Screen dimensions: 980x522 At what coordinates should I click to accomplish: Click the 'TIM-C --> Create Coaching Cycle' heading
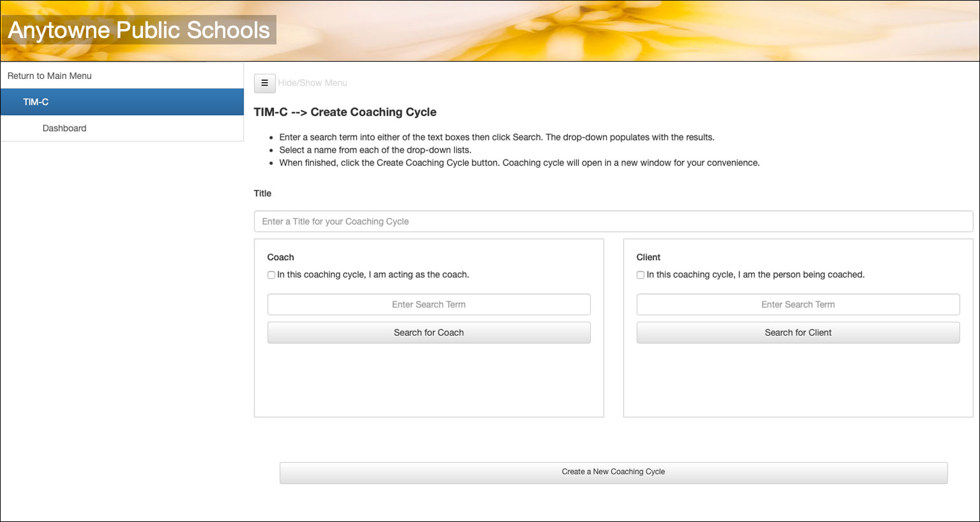coord(345,112)
